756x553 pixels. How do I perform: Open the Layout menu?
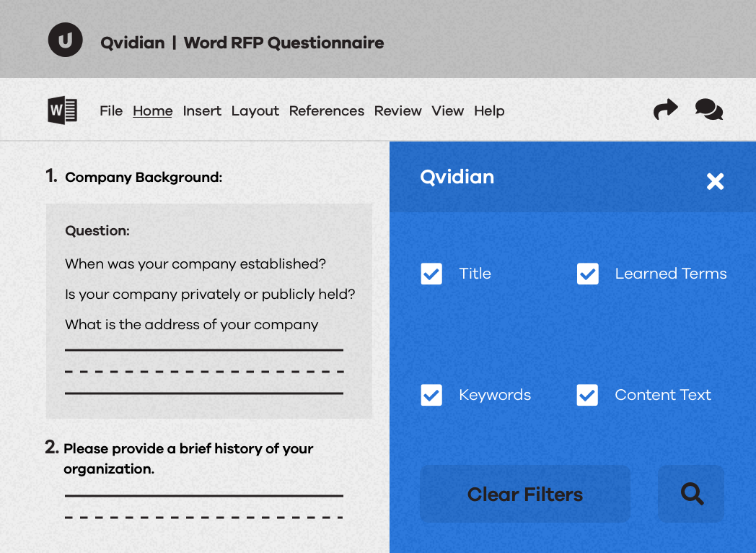point(255,111)
